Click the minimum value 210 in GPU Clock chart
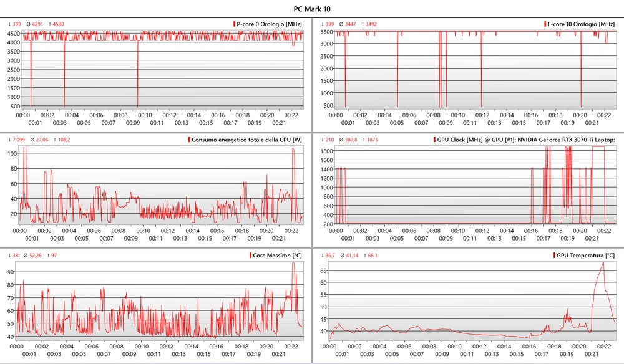 click(329, 140)
